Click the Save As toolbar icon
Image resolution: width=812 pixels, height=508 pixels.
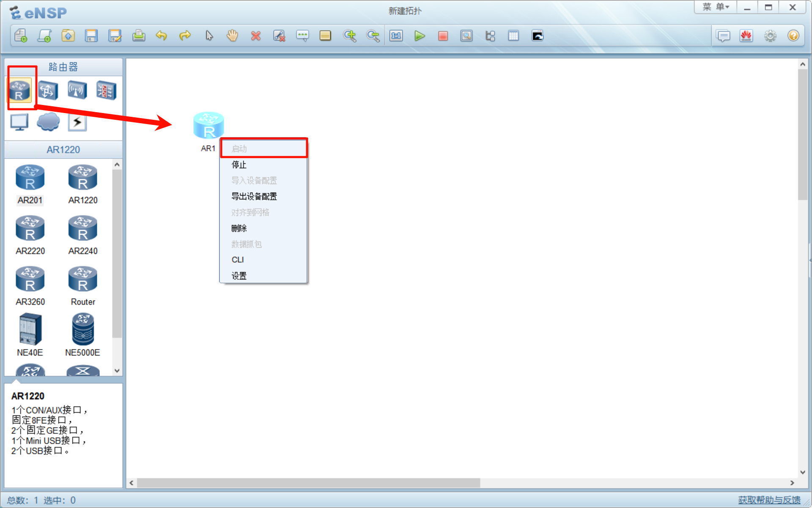point(115,36)
